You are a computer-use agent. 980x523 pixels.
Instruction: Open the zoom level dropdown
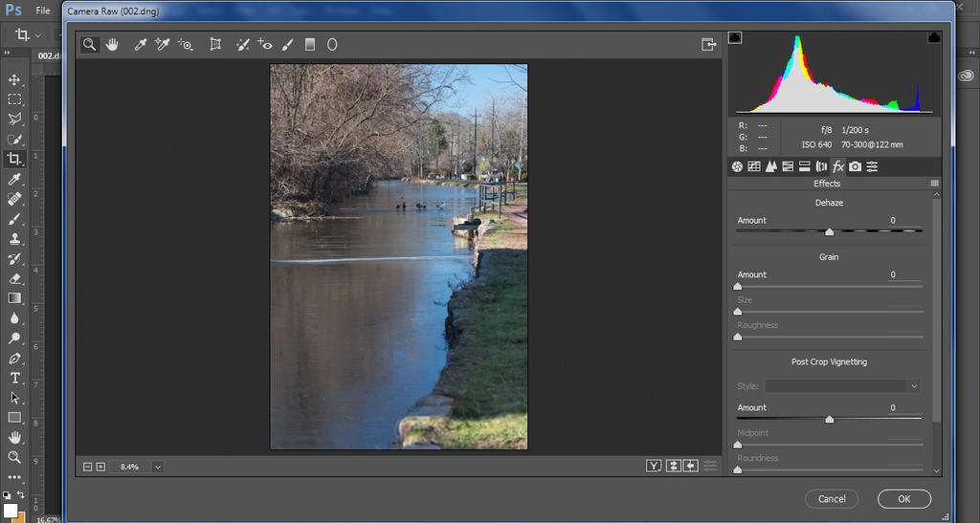pos(157,467)
